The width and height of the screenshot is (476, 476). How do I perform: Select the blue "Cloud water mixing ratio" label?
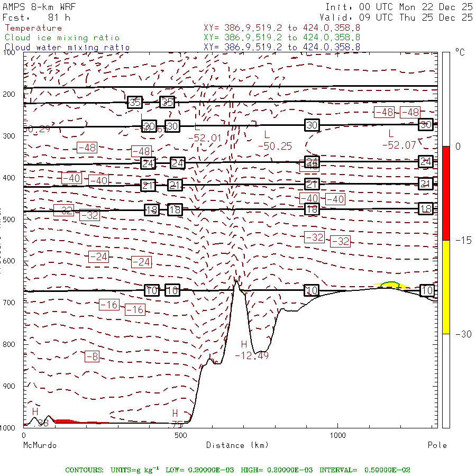(67, 48)
